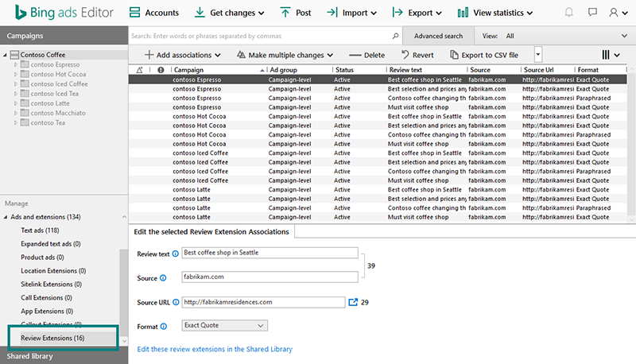Click the Bing ads Editor logo
Image resolution: width=636 pixels, height=364 pixels.
coord(64,13)
